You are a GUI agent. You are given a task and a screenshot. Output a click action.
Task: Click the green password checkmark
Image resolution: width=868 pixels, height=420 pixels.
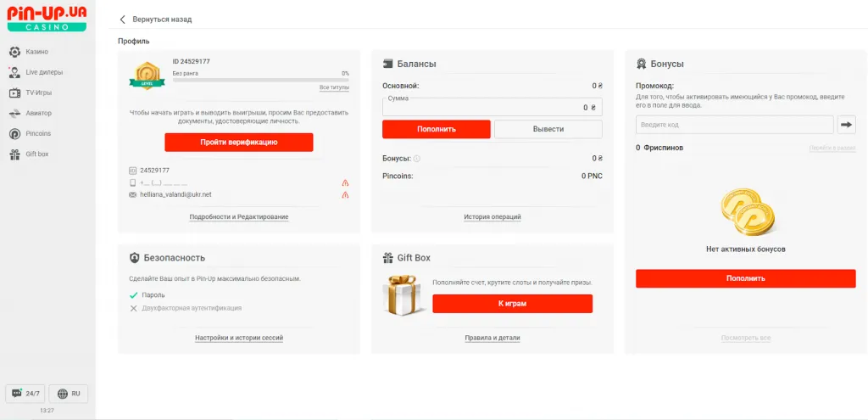click(x=133, y=295)
